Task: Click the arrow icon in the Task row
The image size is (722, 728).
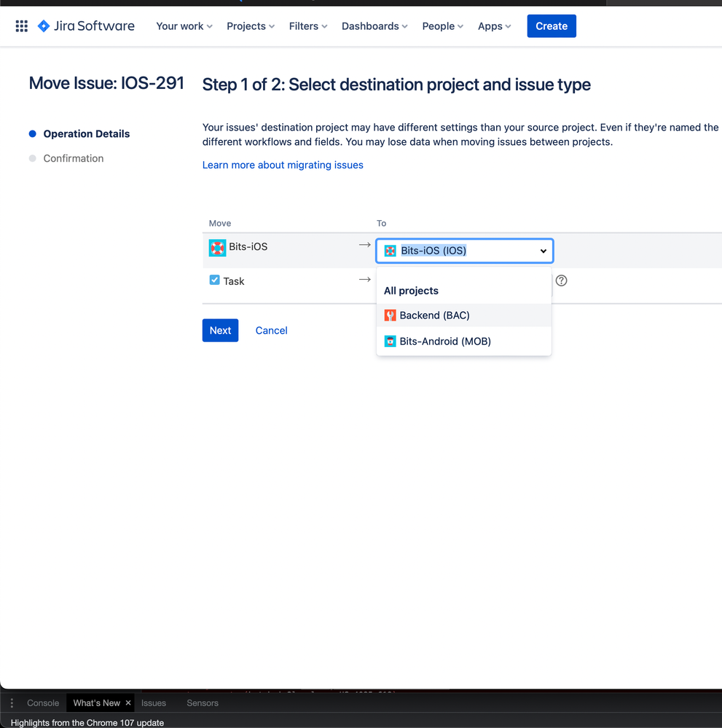Action: pos(364,280)
